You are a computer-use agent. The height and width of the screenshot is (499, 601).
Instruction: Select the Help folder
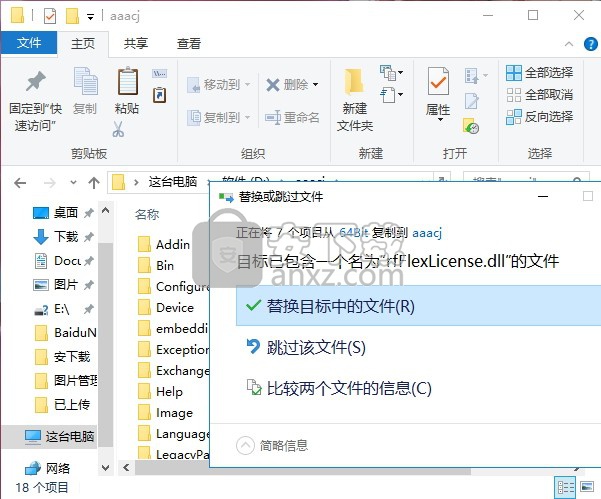click(160, 392)
